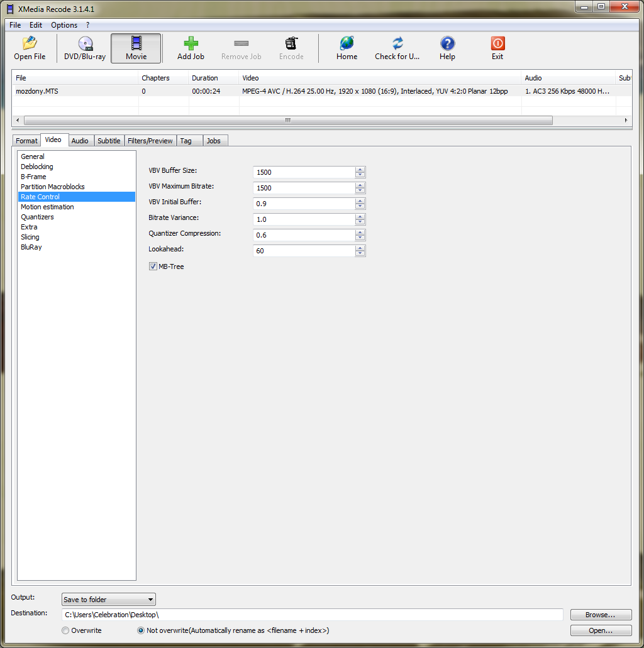Increase VBV Maximum Bitrate value
The image size is (644, 648).
tap(360, 185)
